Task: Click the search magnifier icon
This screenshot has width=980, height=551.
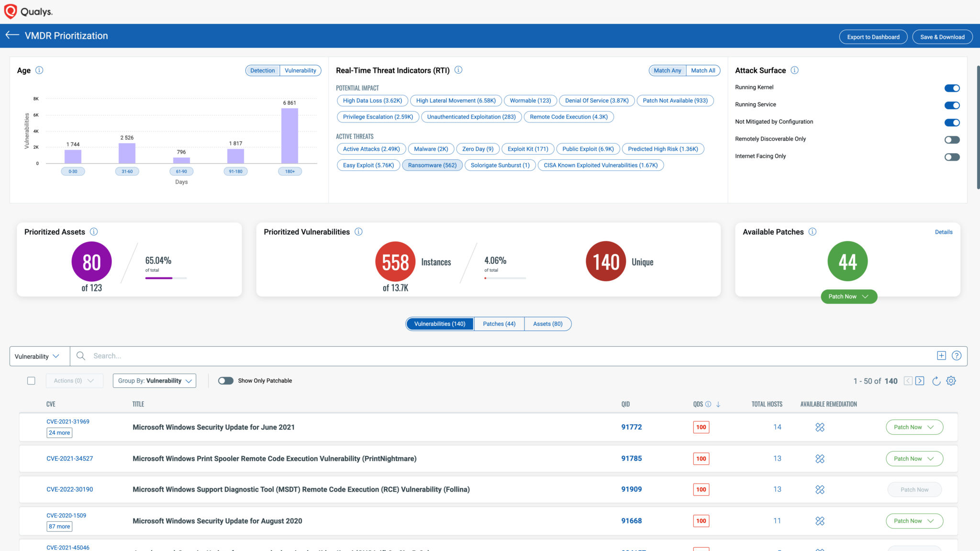Action: 80,355
